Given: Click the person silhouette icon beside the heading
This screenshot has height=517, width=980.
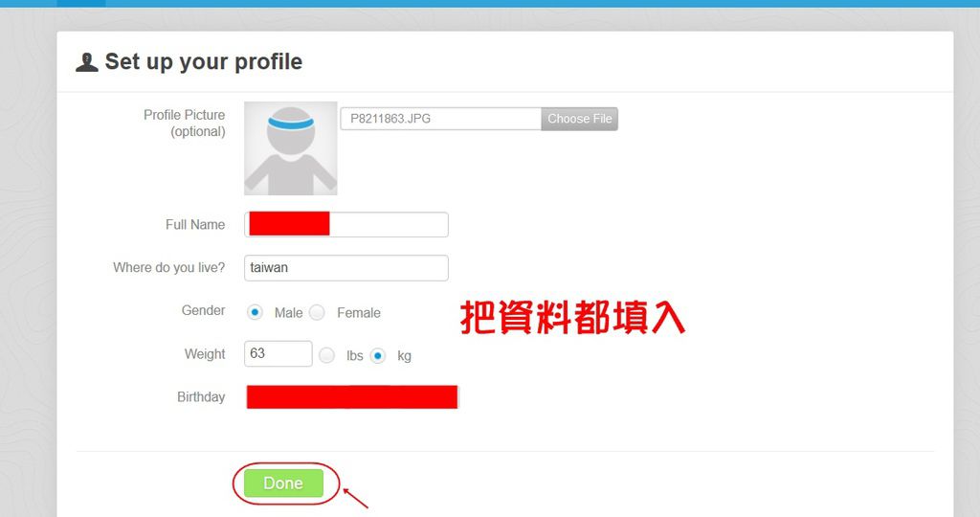Looking at the screenshot, I should coord(87,62).
